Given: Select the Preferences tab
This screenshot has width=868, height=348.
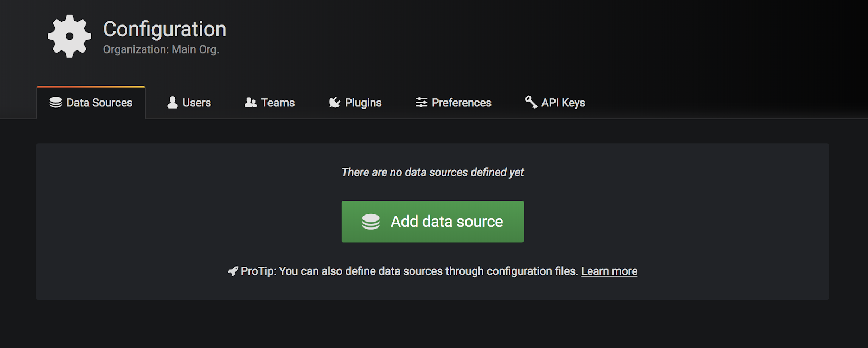Looking at the screenshot, I should 461,103.
